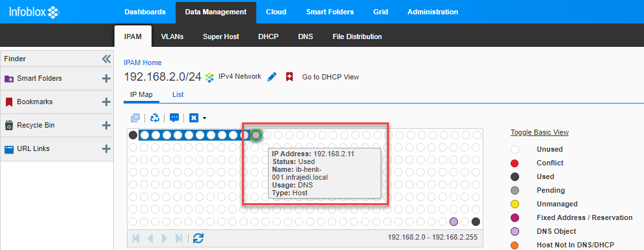Click the reclaim (recycle arrows) toolbar icon
Viewport: 644px width, 250px height.
[155, 118]
